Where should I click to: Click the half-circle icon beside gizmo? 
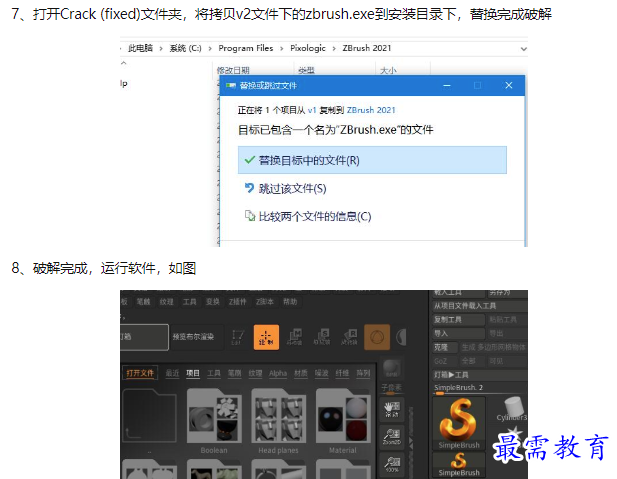tap(401, 337)
